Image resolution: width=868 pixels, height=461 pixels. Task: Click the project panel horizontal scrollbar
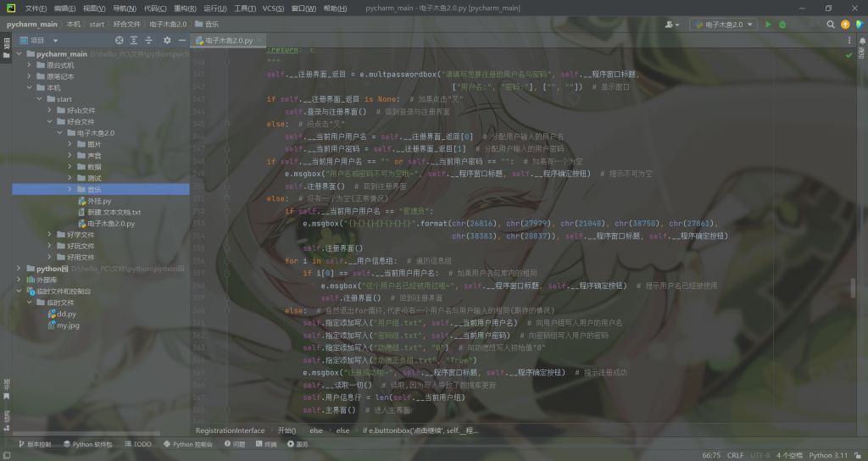86,434
